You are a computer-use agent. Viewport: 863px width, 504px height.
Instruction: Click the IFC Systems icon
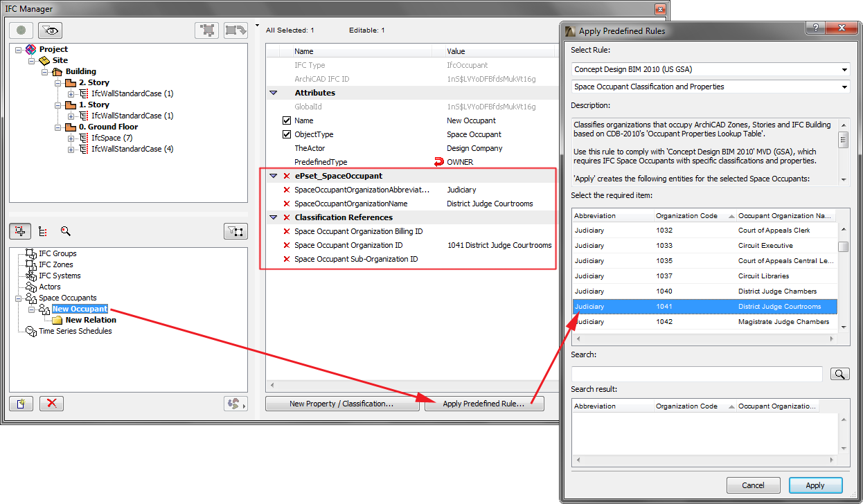click(30, 276)
